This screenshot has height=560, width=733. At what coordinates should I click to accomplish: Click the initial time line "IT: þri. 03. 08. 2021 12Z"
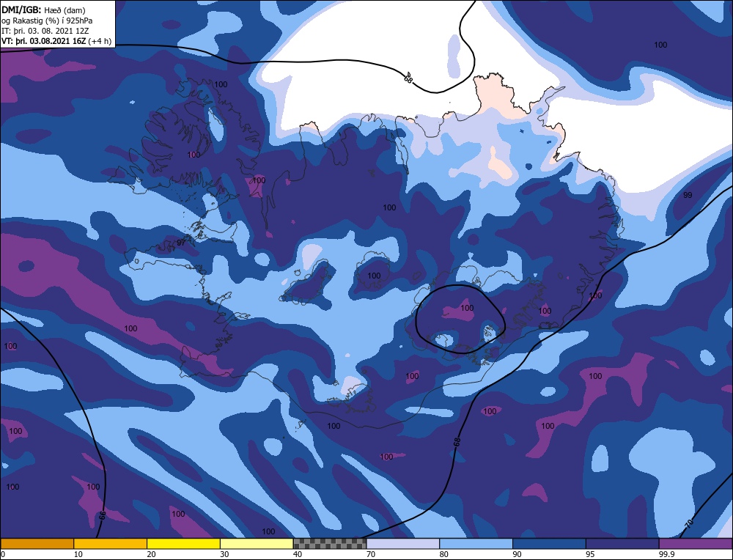pyautogui.click(x=45, y=31)
